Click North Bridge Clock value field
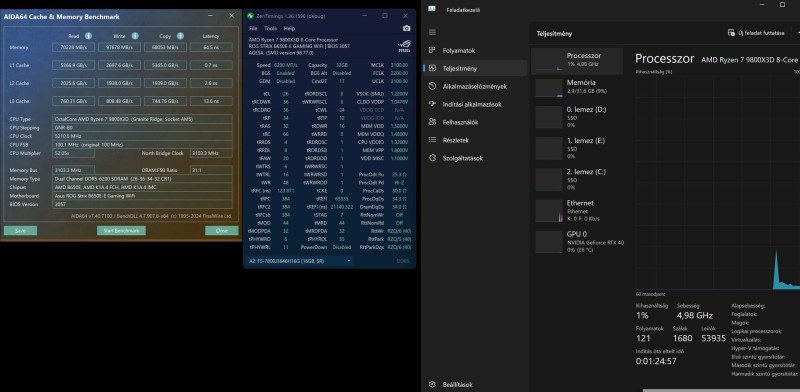800x392 pixels. tap(211, 153)
